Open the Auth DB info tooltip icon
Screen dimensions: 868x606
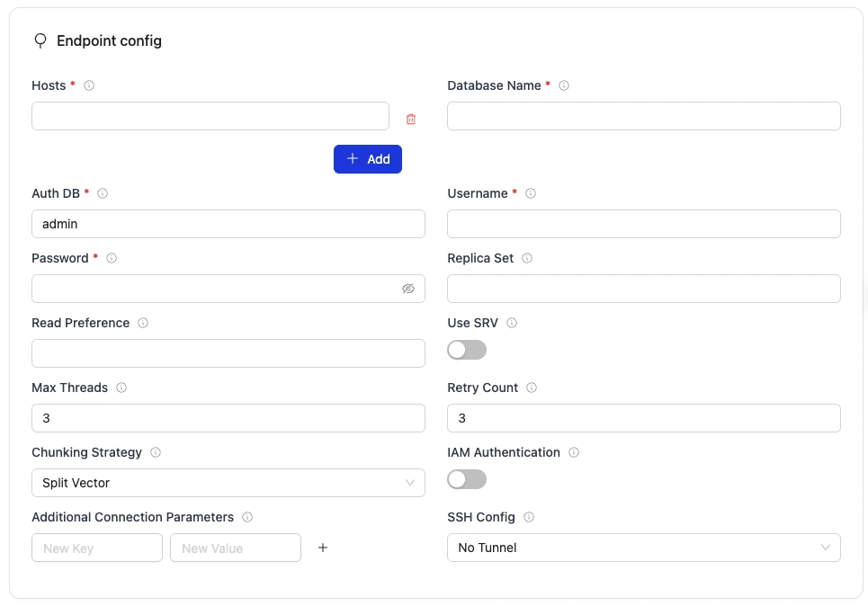102,193
